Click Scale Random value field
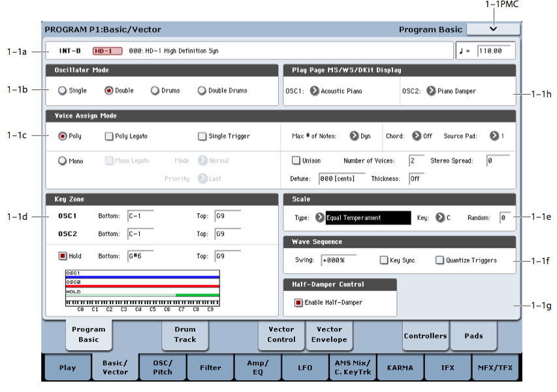557x392 pixels. click(x=505, y=217)
